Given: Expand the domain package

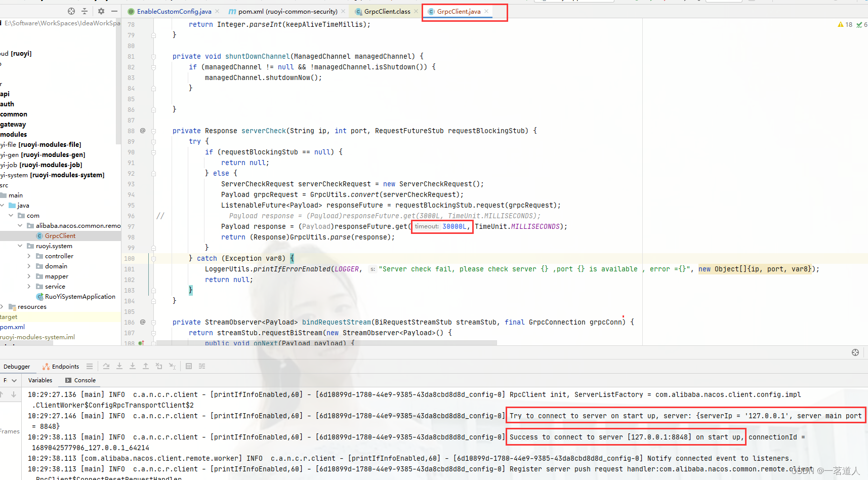Looking at the screenshot, I should [x=29, y=266].
